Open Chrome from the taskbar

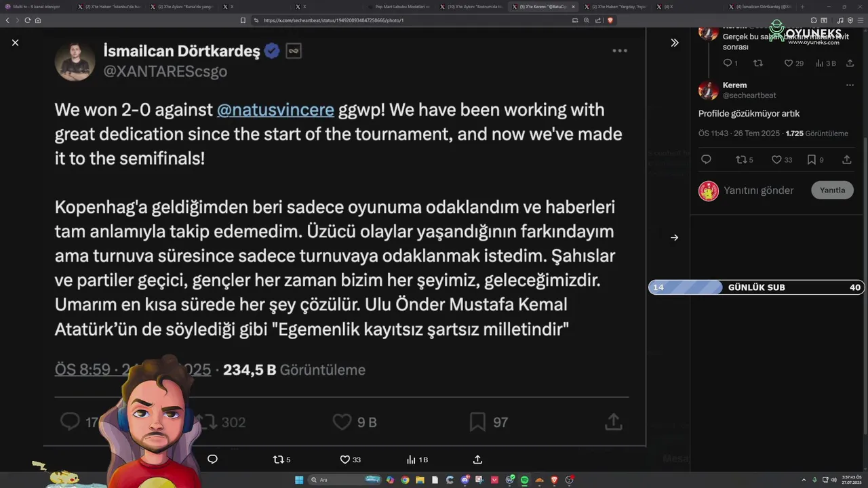coord(405,480)
